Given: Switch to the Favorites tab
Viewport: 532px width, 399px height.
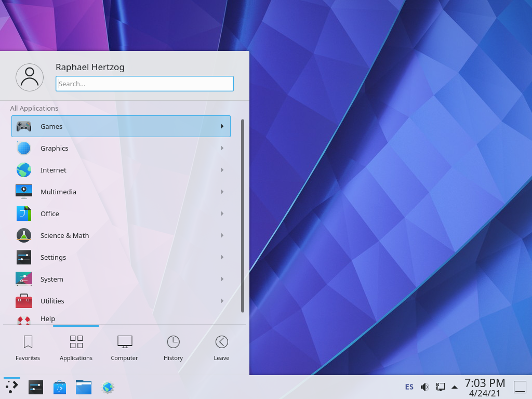Looking at the screenshot, I should tap(28, 347).
